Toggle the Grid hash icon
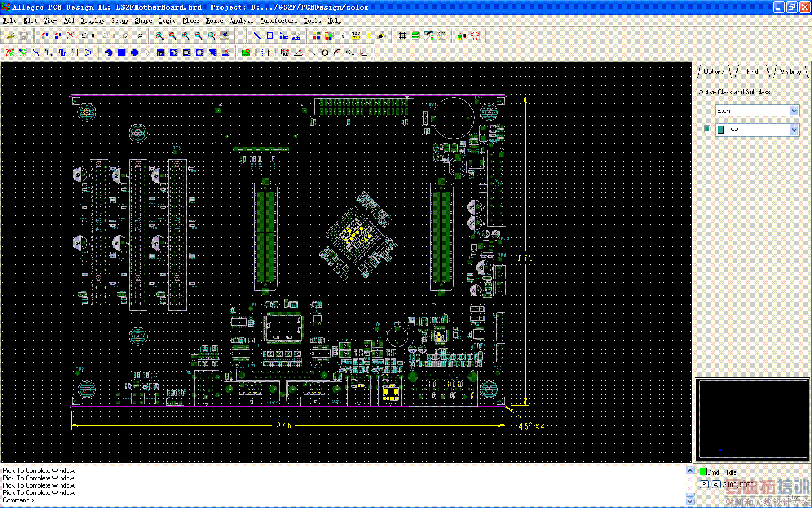 point(403,36)
